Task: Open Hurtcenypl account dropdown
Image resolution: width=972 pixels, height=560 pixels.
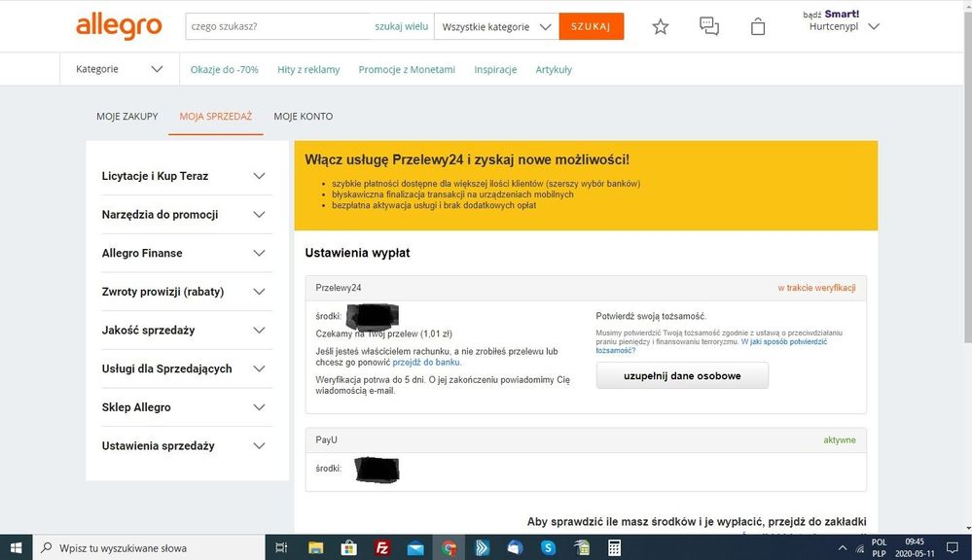Action: coord(844,26)
